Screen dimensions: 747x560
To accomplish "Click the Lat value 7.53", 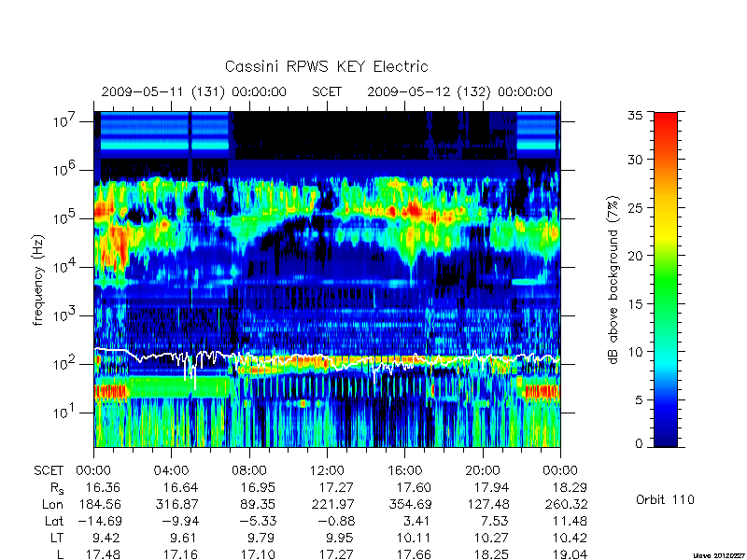I will [496, 521].
